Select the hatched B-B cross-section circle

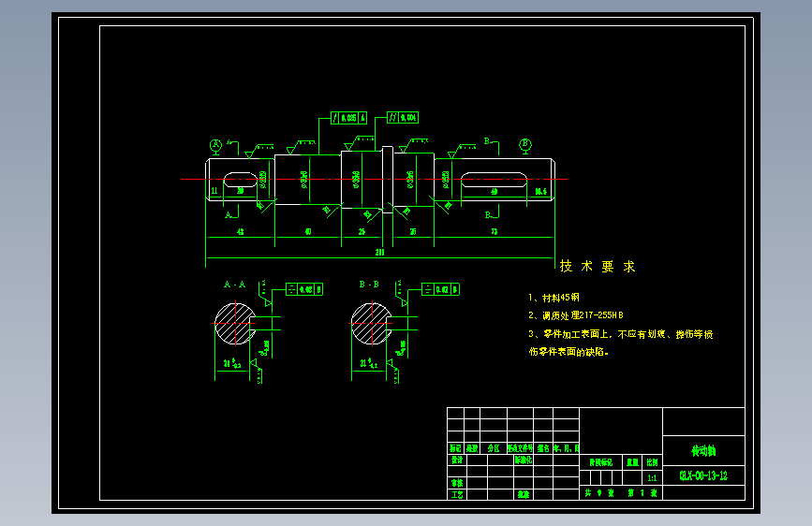click(371, 324)
